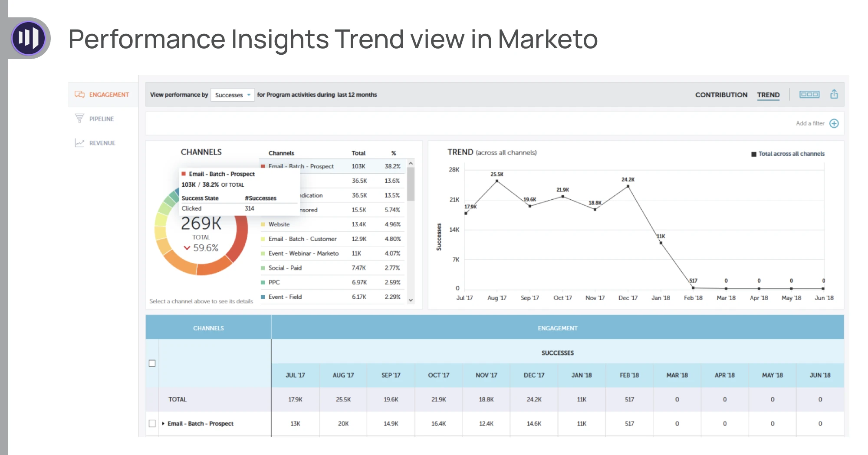The width and height of the screenshot is (868, 455).
Task: Click the 25.5K cell in TOTAL row
Action: pyautogui.click(x=343, y=399)
